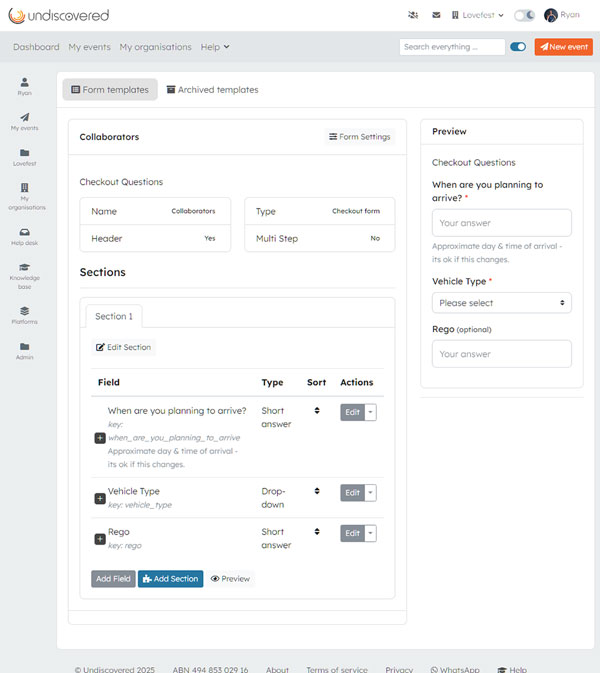Image resolution: width=600 pixels, height=673 pixels.
Task: Click sort handle for Vehicle Type
Action: [x=317, y=491]
